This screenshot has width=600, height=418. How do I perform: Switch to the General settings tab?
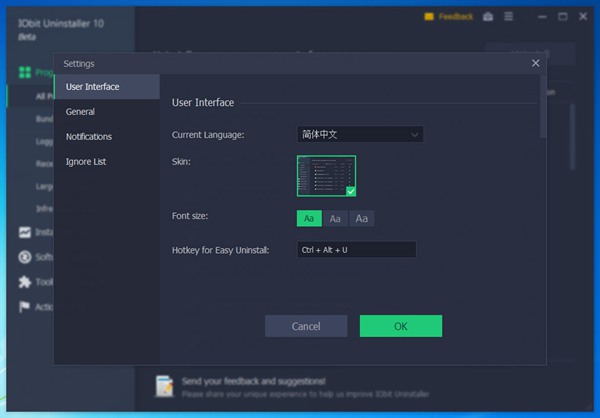click(107, 112)
